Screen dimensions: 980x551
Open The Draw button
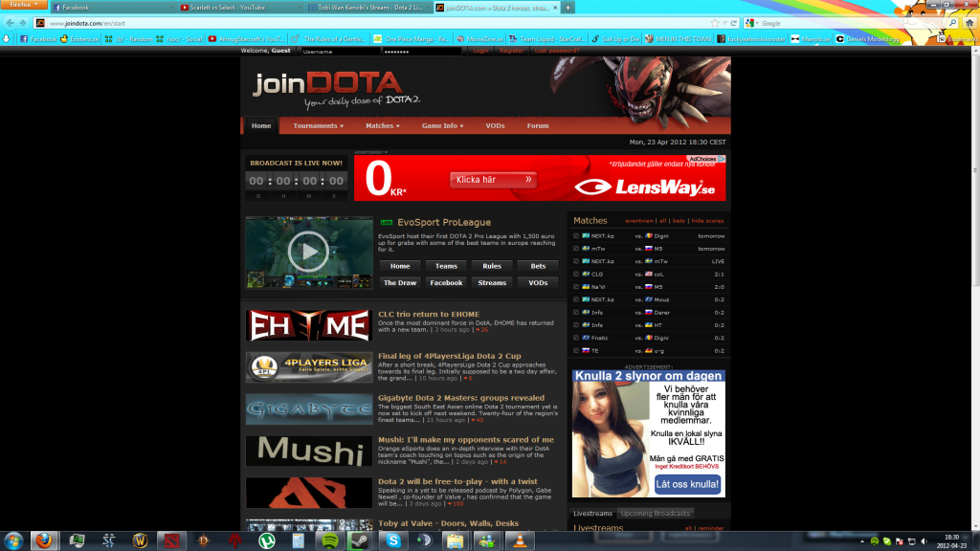click(400, 283)
